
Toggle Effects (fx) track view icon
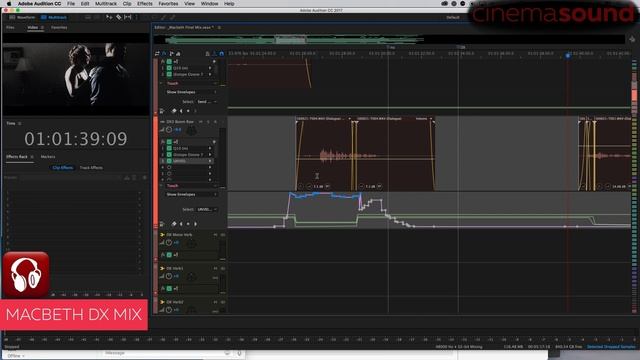pos(164,53)
